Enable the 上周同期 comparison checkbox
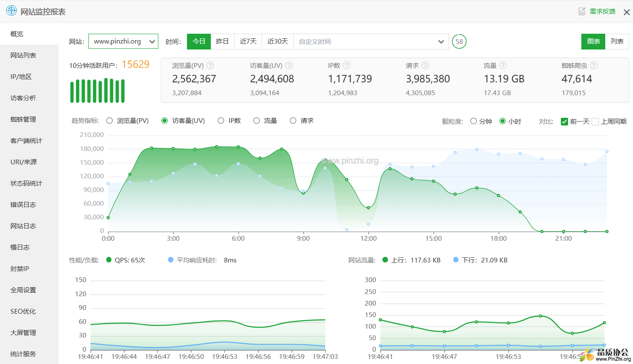633x364 pixels. tap(595, 122)
